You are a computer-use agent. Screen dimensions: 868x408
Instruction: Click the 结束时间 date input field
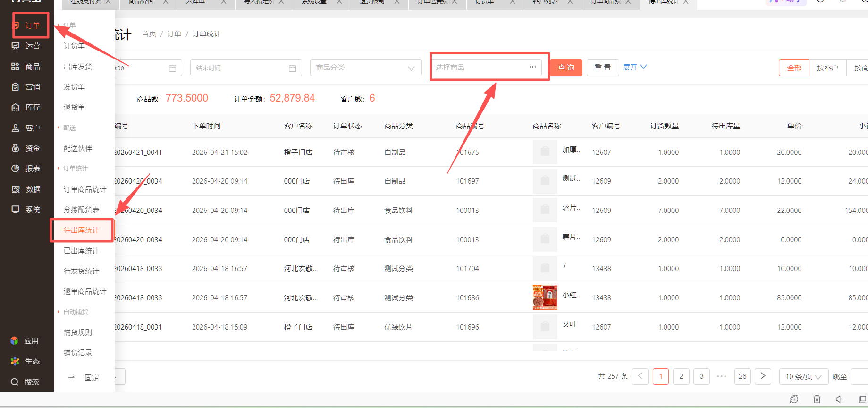pos(246,68)
